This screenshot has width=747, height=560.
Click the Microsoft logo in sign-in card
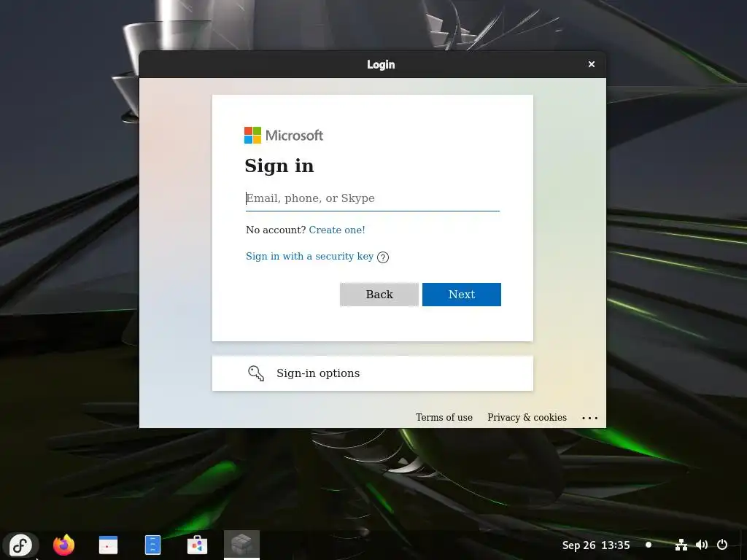click(284, 135)
